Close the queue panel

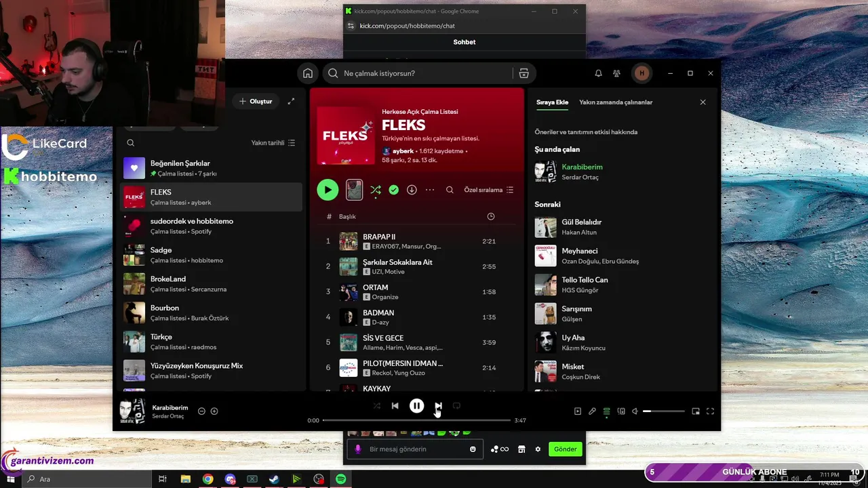(703, 102)
